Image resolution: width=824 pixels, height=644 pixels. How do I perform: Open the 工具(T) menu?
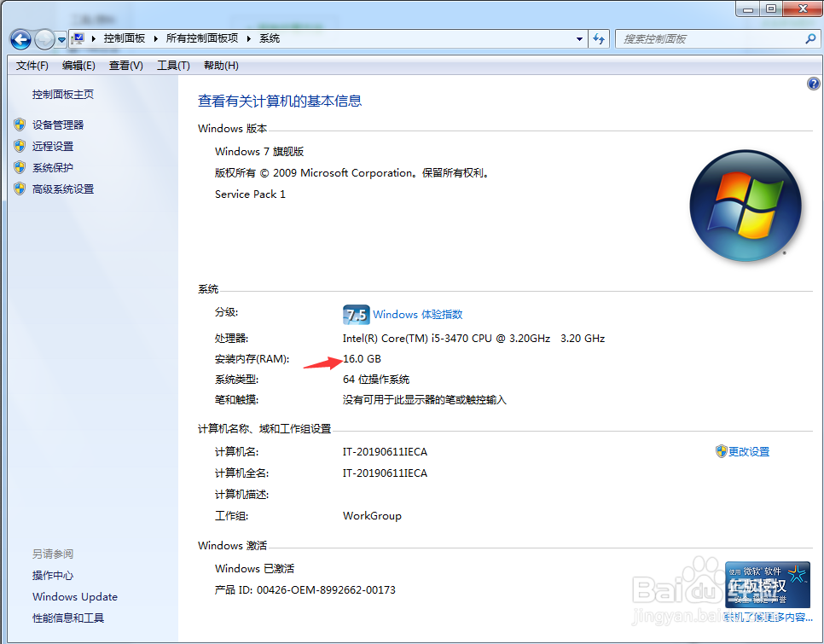click(x=173, y=65)
